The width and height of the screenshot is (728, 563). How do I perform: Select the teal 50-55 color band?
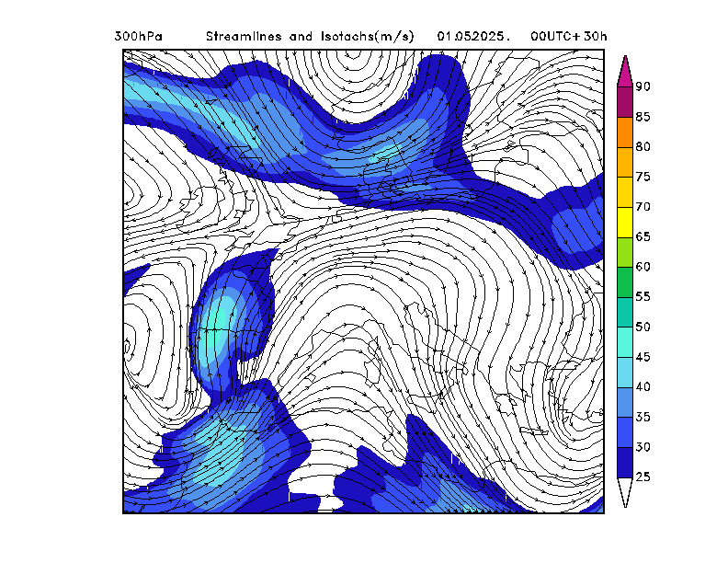[x=625, y=312]
